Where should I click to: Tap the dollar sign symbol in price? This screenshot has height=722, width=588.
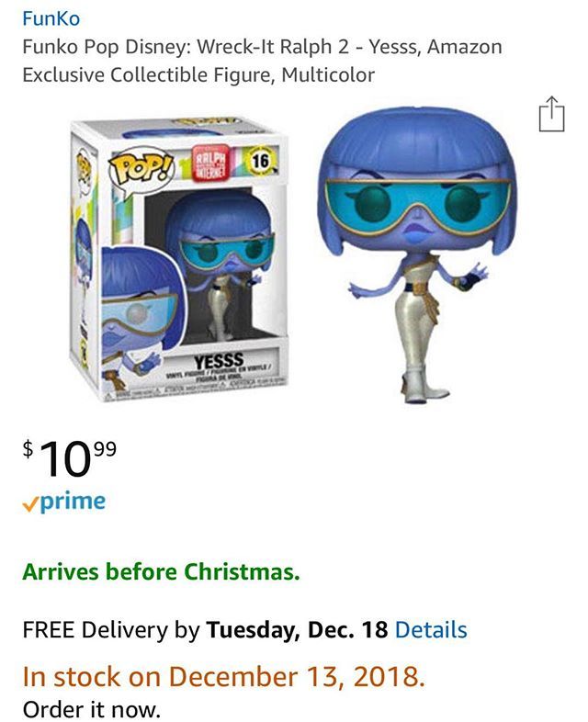coord(28,448)
